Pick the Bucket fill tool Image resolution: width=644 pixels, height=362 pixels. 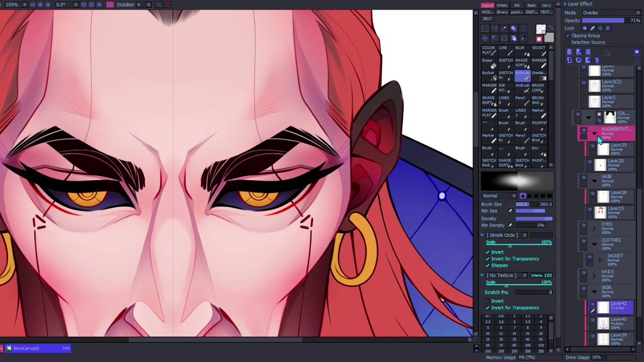point(488,77)
